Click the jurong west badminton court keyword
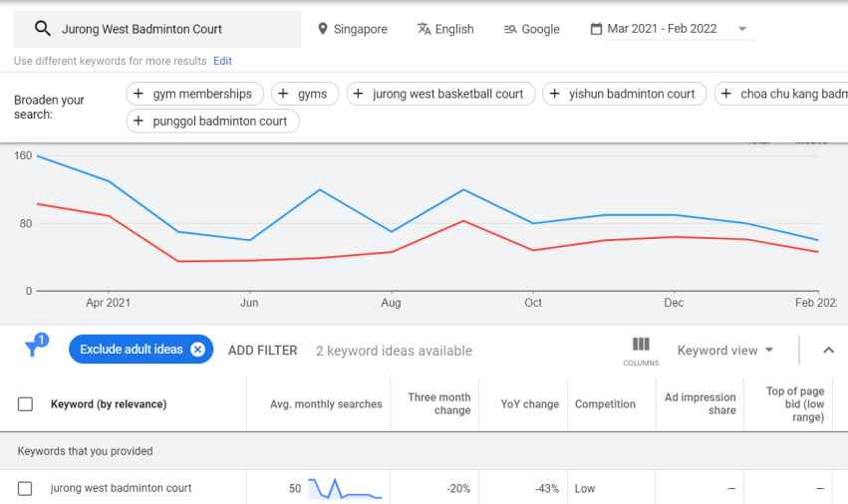This screenshot has width=848, height=504. pos(121,488)
